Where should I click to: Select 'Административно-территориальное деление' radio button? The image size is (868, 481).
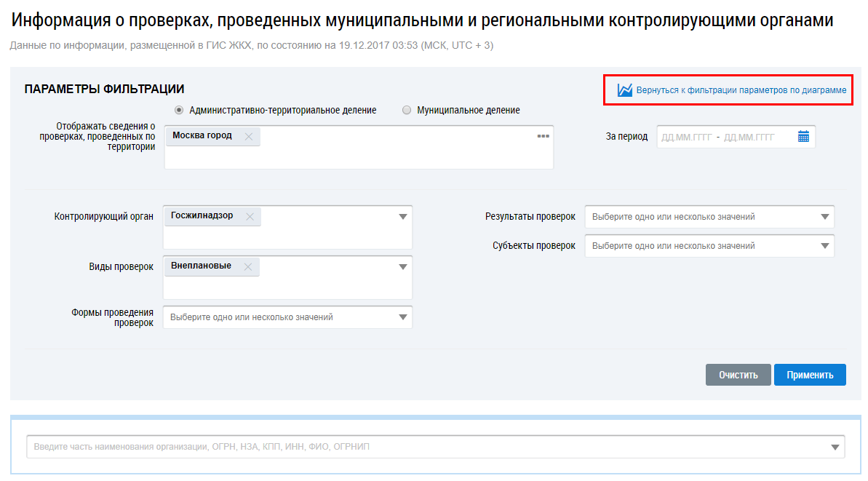tap(178, 111)
